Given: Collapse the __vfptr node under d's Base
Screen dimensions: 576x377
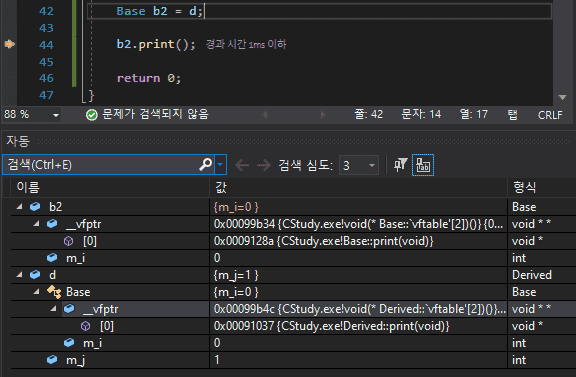Looking at the screenshot, I should [x=54, y=309].
